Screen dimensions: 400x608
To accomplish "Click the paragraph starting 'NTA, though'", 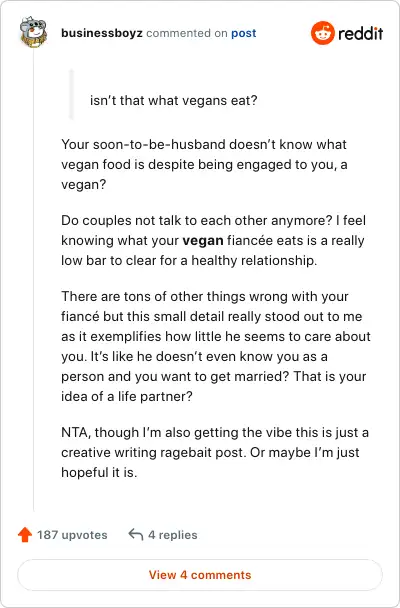I will 215,452.
